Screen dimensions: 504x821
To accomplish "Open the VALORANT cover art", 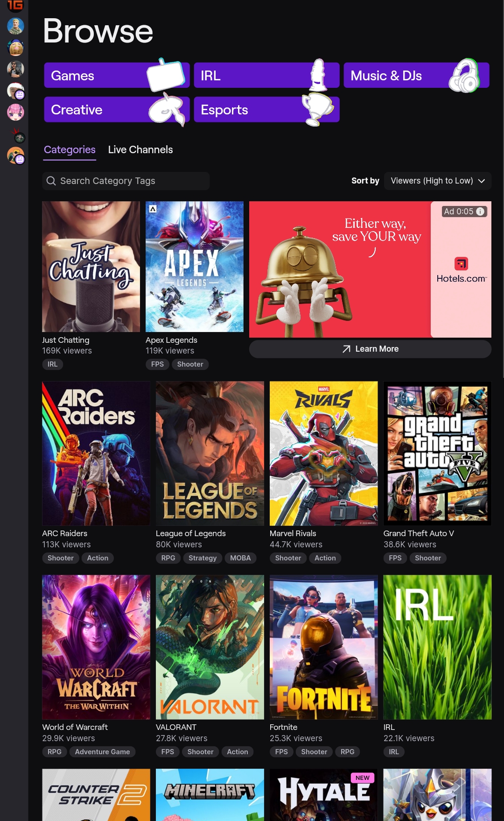I will pos(210,647).
